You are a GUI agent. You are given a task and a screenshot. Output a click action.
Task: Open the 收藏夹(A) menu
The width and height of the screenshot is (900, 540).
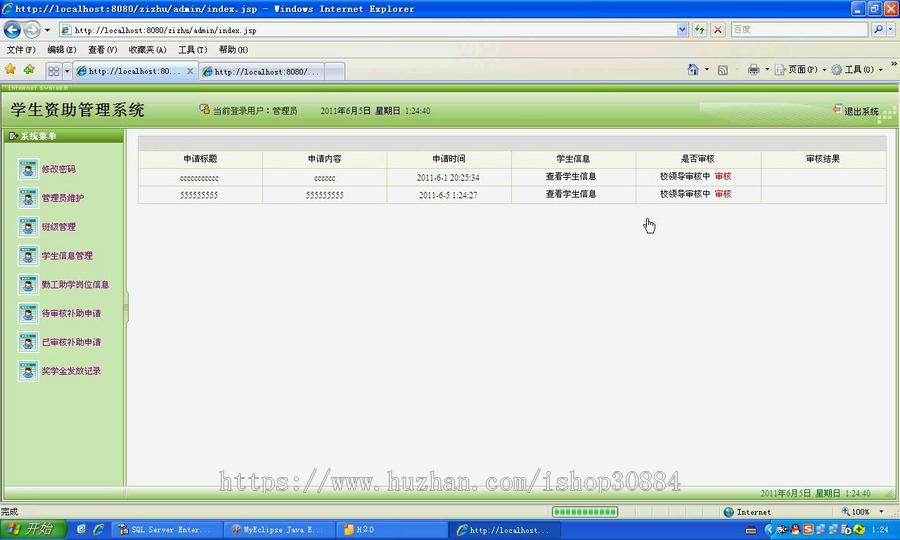148,50
